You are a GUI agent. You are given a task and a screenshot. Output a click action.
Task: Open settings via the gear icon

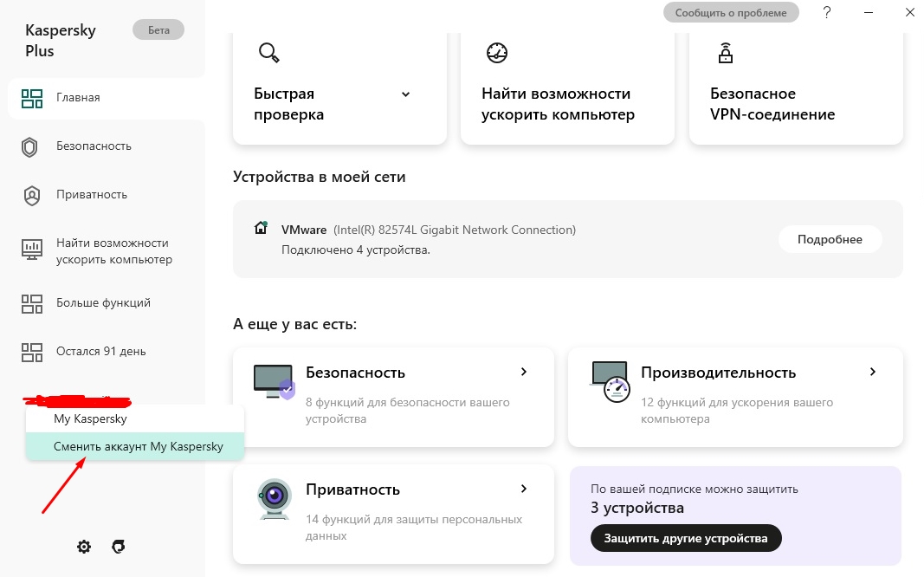pyautogui.click(x=84, y=547)
